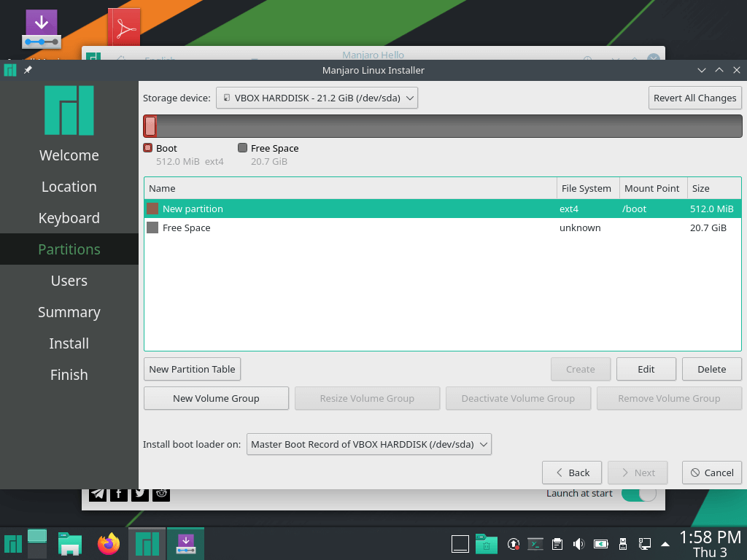Select the Partitions step in sidebar
747x560 pixels.
tap(69, 249)
